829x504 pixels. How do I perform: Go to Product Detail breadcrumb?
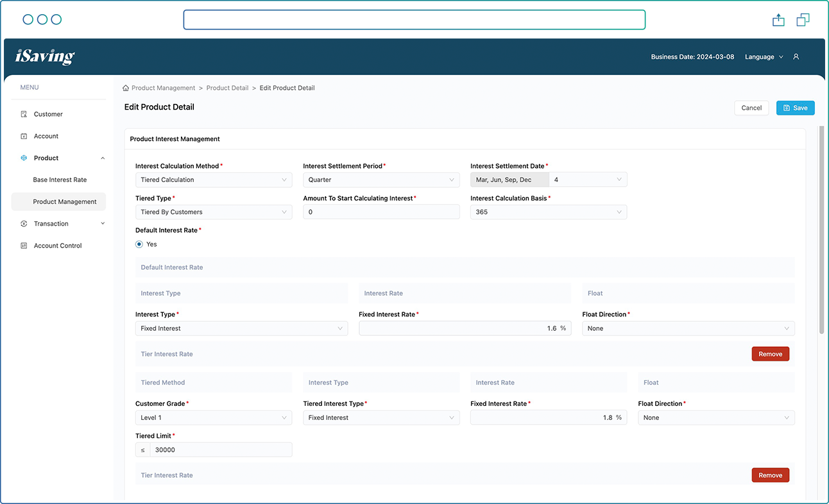tap(227, 88)
